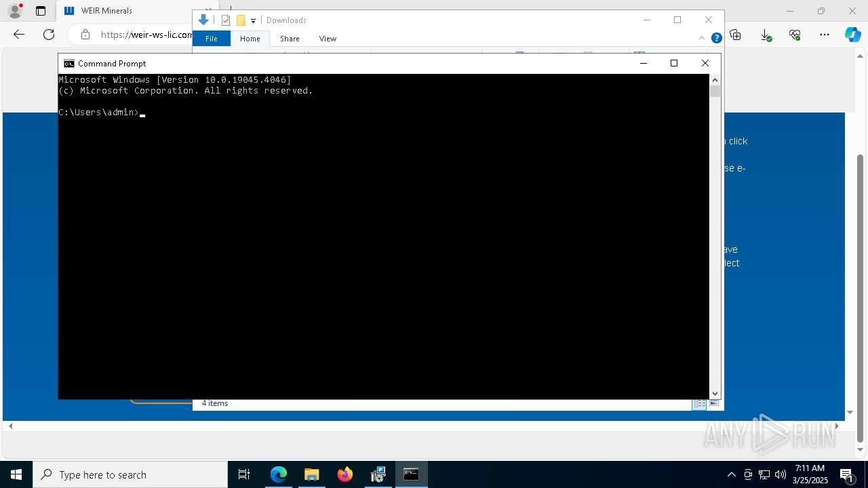Open Edge Collections icon
Screen dimensions: 868x488
tap(735, 35)
